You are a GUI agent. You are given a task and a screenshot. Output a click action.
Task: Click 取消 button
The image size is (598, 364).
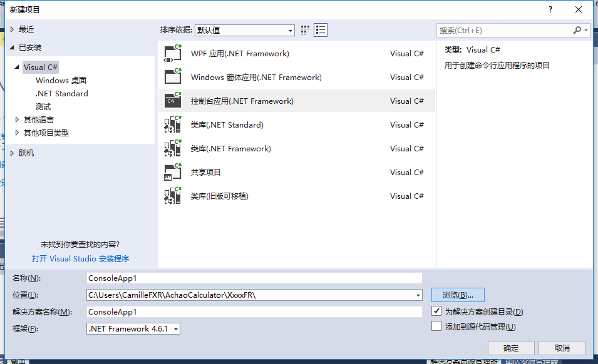point(562,348)
